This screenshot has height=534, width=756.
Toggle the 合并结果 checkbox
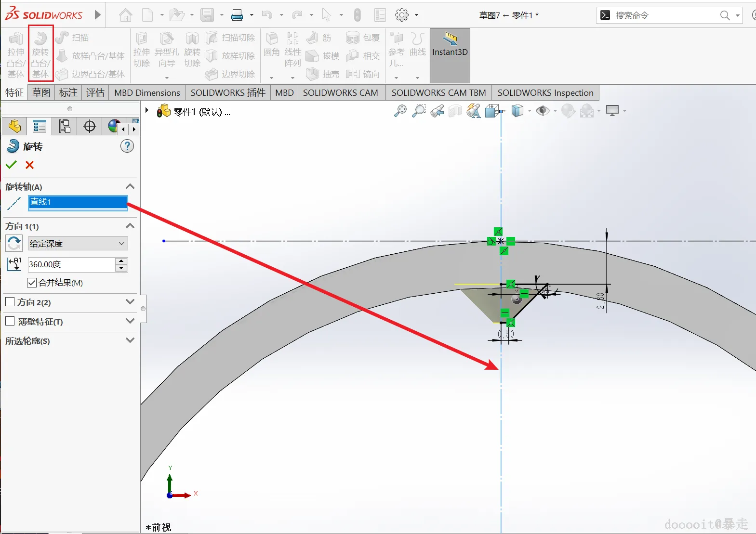tap(32, 283)
